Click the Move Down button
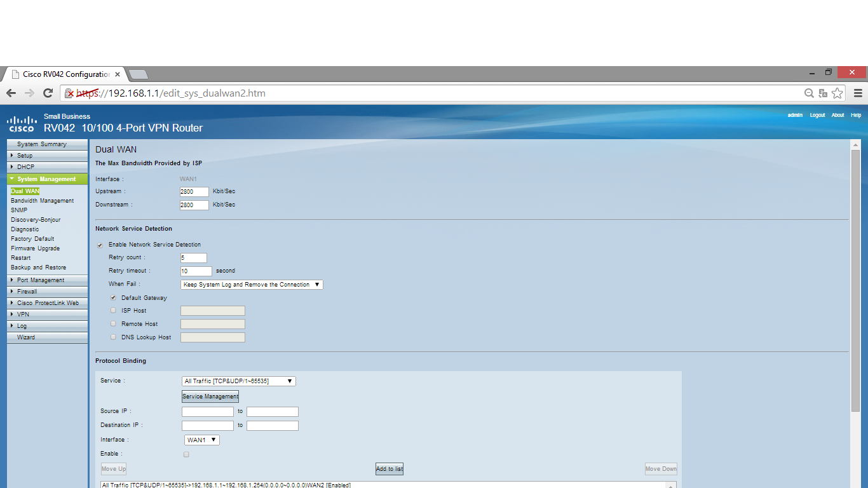The height and width of the screenshot is (488, 868). click(661, 469)
